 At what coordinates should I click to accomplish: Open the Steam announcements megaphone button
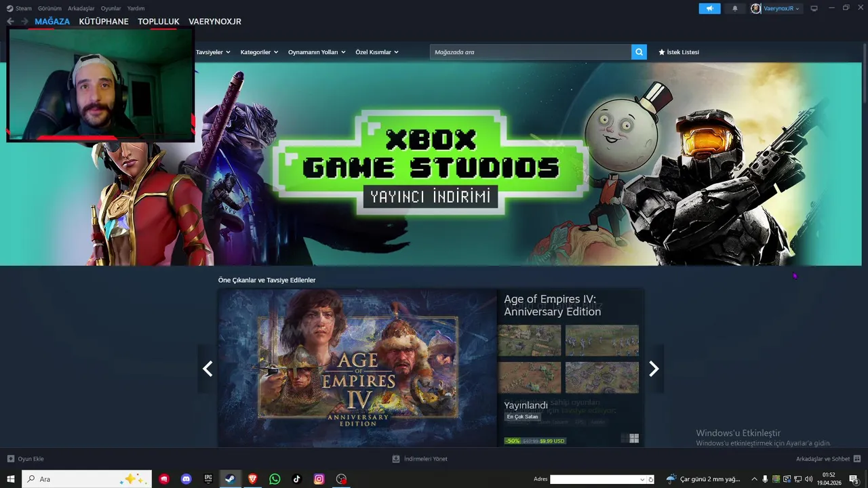[x=709, y=8]
